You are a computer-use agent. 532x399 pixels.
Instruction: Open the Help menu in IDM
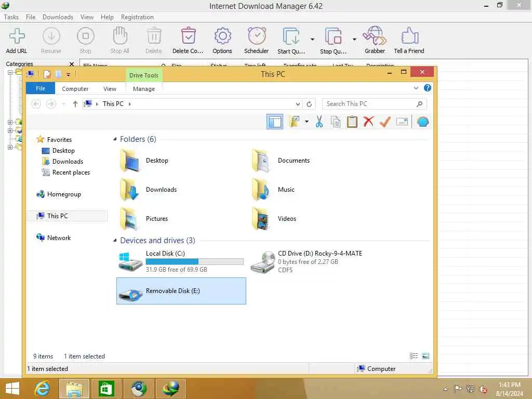(x=107, y=17)
